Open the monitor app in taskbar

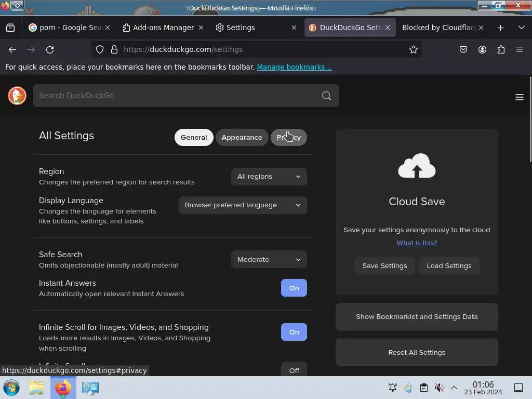pos(90,388)
